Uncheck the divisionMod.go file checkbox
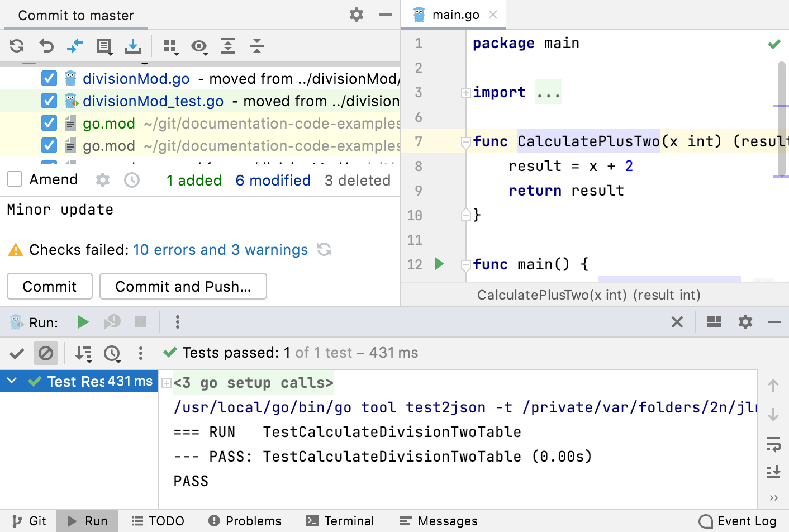 click(x=49, y=78)
